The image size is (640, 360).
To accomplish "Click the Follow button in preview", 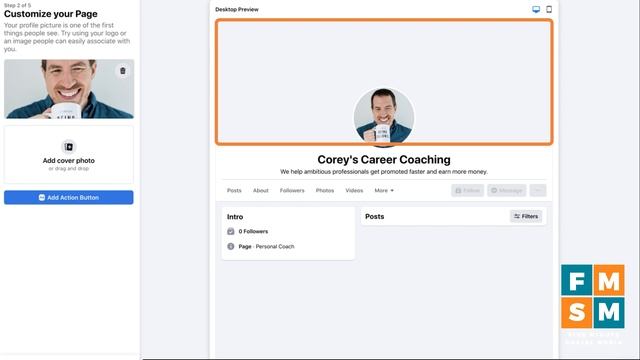I will coord(468,191).
